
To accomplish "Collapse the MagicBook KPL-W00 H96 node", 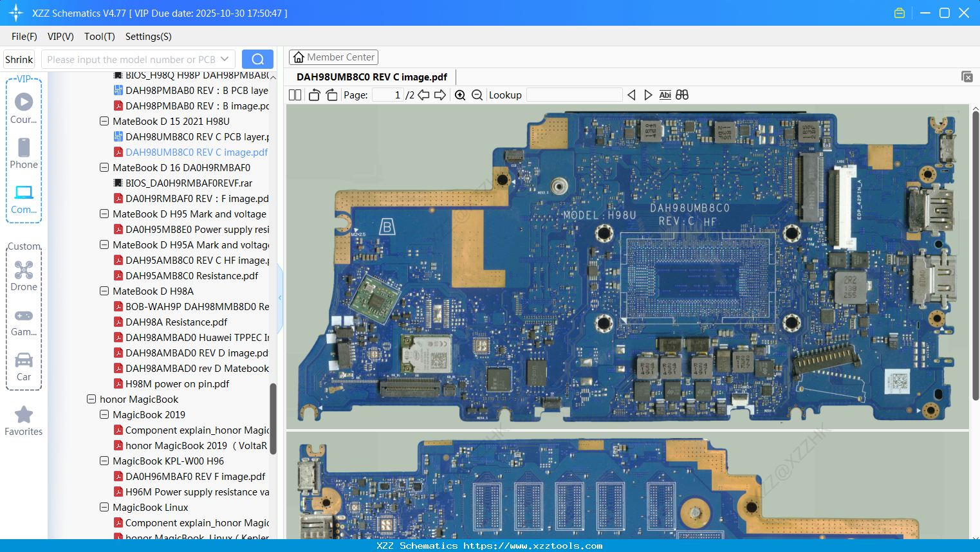I will (104, 461).
